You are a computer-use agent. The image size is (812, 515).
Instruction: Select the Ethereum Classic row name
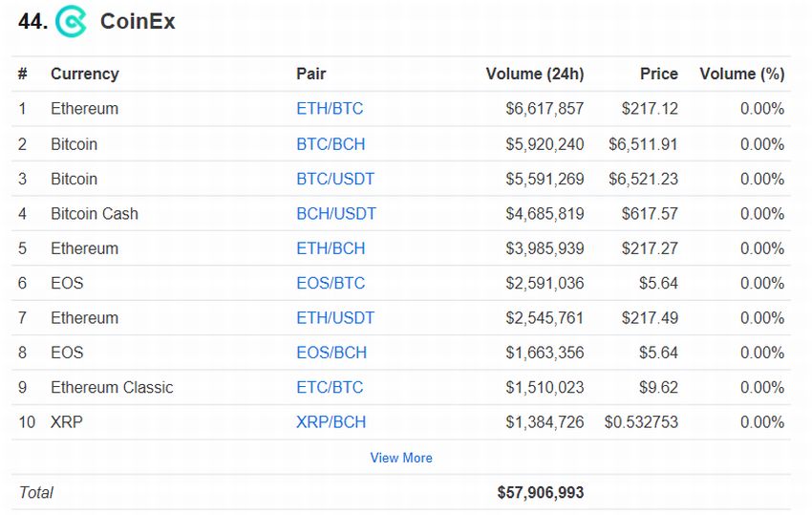112,387
